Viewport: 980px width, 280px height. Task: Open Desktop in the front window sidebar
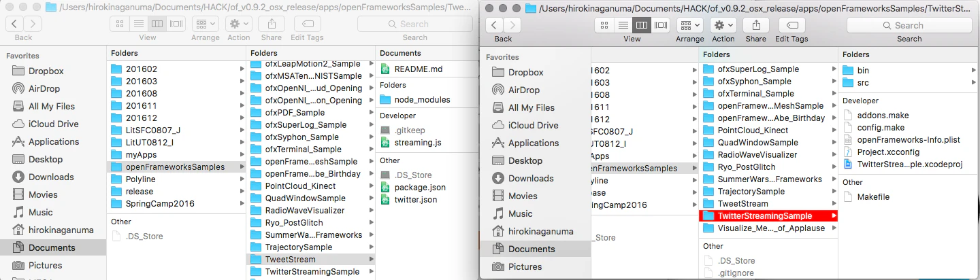525,160
